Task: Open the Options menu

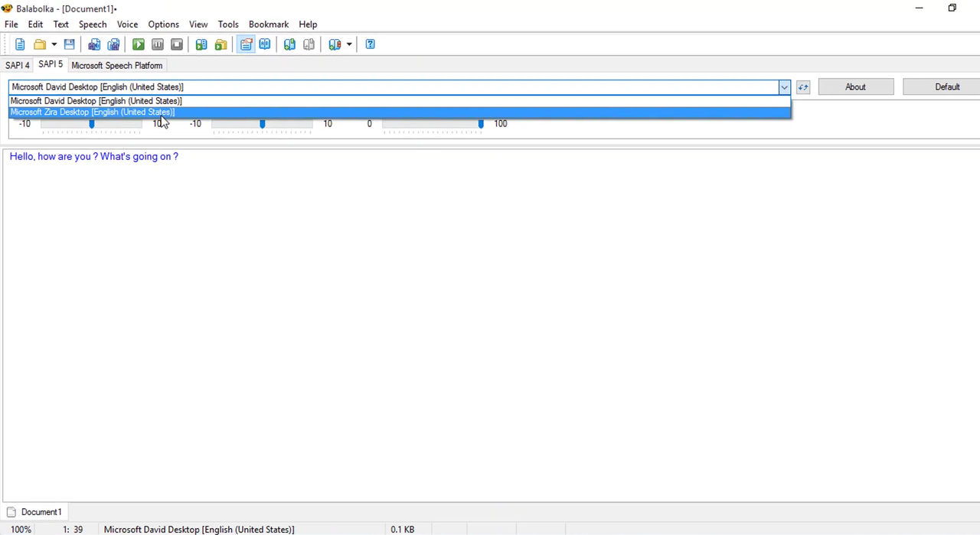Action: [x=163, y=24]
